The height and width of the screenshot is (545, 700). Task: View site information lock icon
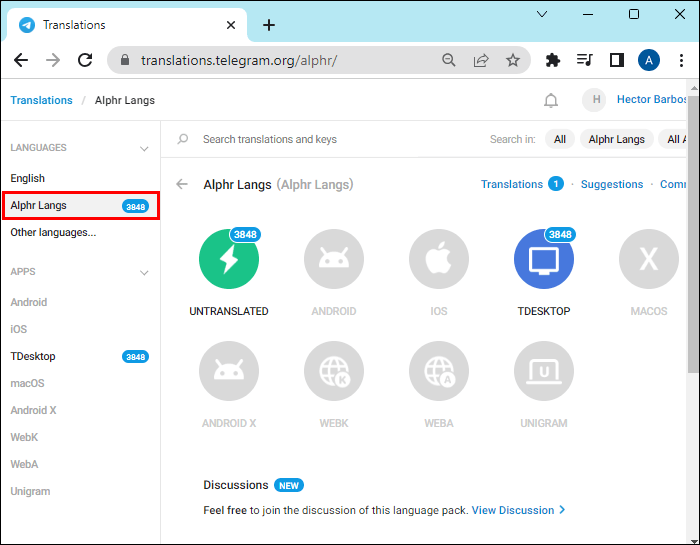click(125, 60)
